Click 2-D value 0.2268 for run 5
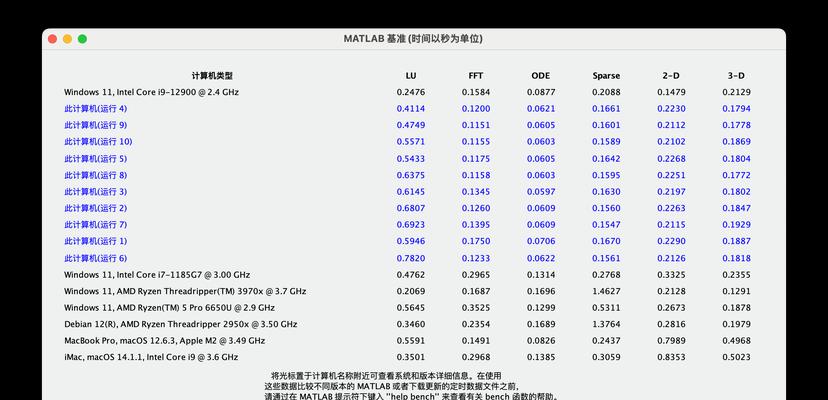This screenshot has height=400, width=828. 671,159
